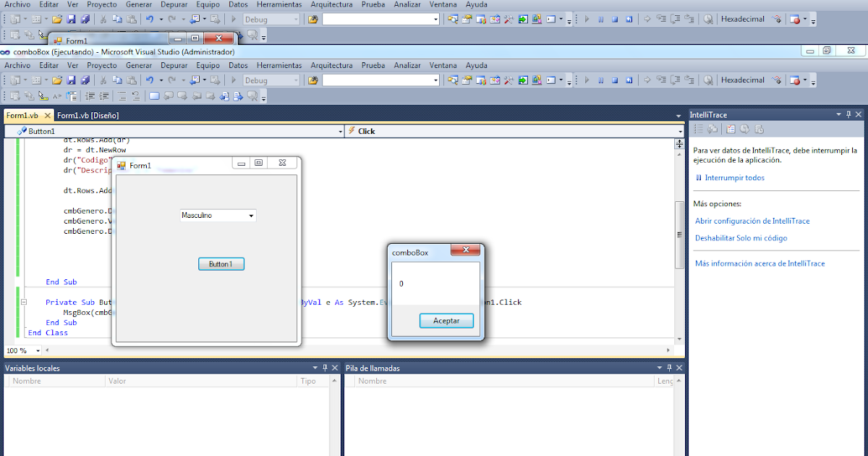Pin the IntelliTrace panel

pyautogui.click(x=848, y=114)
